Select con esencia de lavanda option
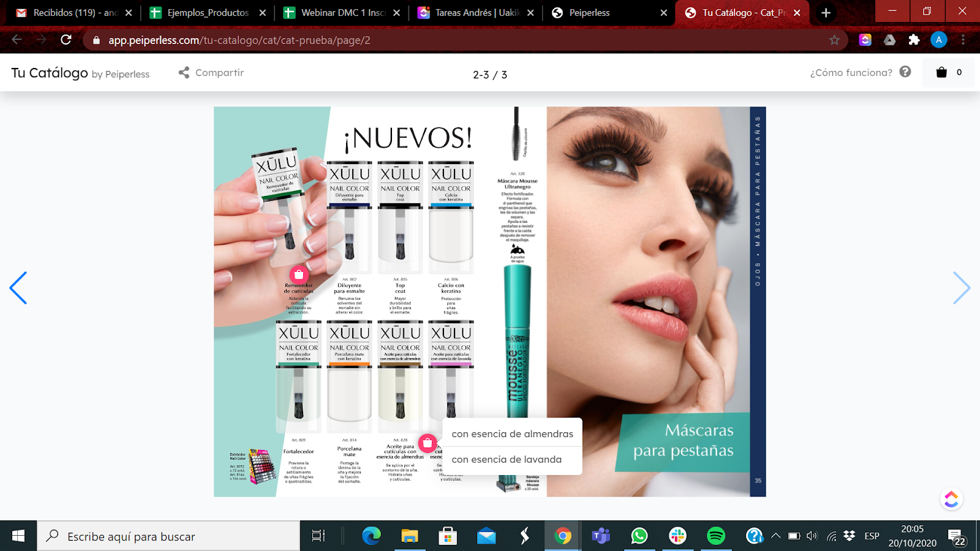Image resolution: width=980 pixels, height=551 pixels. (x=513, y=459)
